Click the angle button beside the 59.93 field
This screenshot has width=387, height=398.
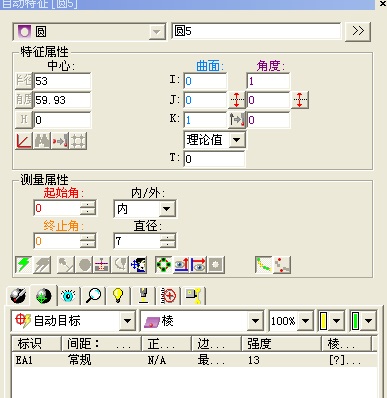(24, 100)
